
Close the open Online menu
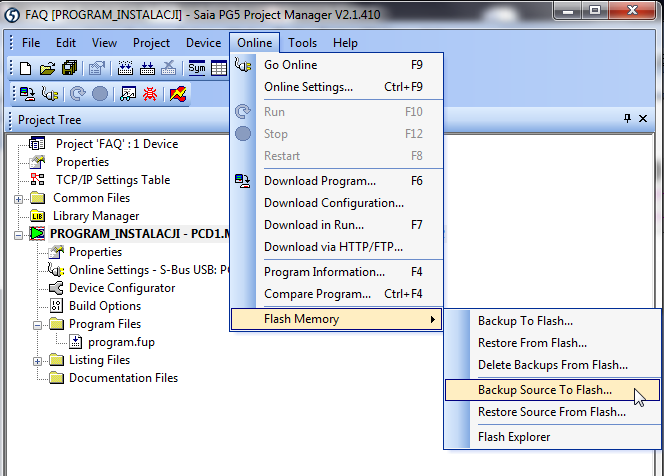(x=255, y=43)
